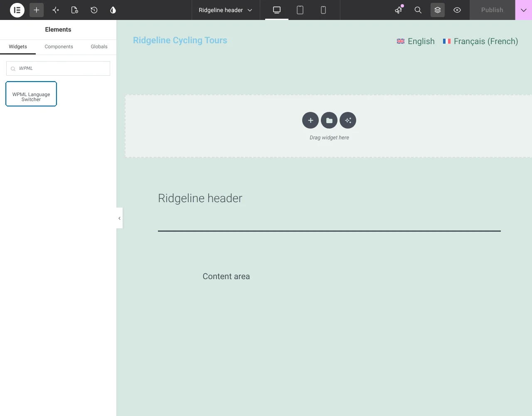Screen dimensions: 532x416
Task: Open the Finder search icon
Action: pyautogui.click(x=418, y=10)
